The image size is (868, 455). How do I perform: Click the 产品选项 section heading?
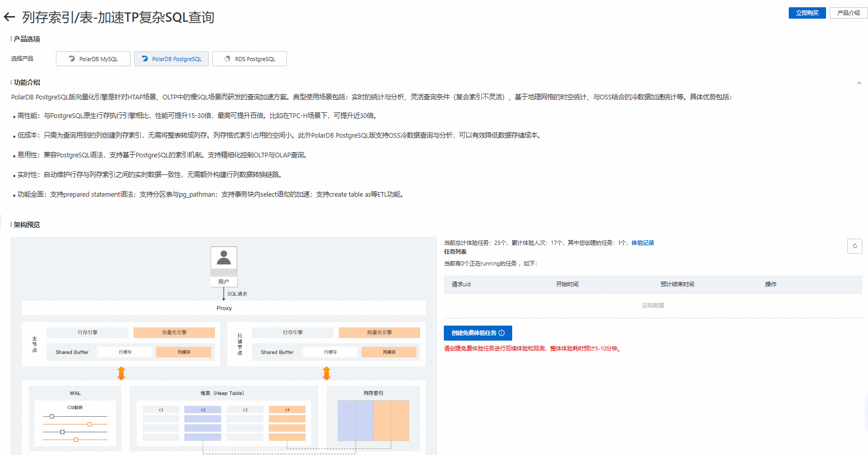click(x=26, y=39)
